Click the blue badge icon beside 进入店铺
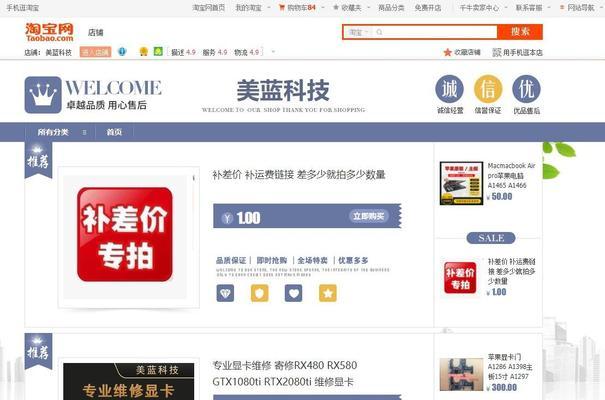The height and width of the screenshot is (400, 605). point(122,51)
